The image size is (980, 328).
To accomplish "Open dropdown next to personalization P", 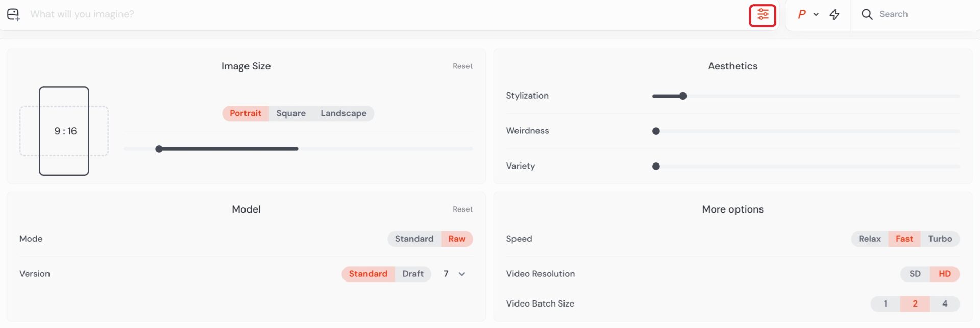I will (816, 14).
